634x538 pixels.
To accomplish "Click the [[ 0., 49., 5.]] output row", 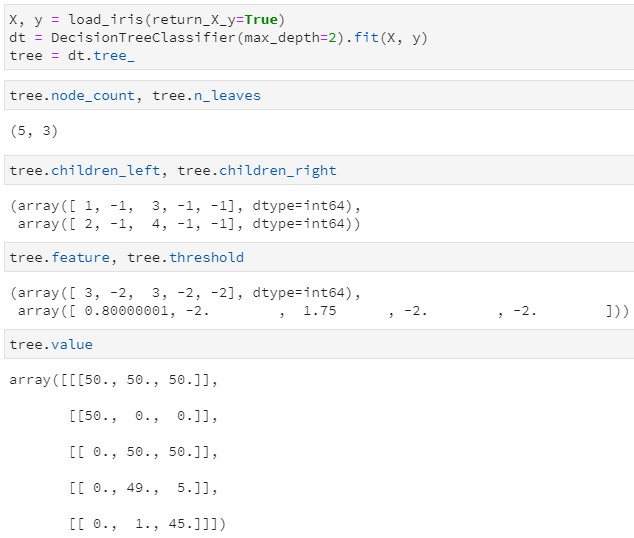I will (143, 488).
